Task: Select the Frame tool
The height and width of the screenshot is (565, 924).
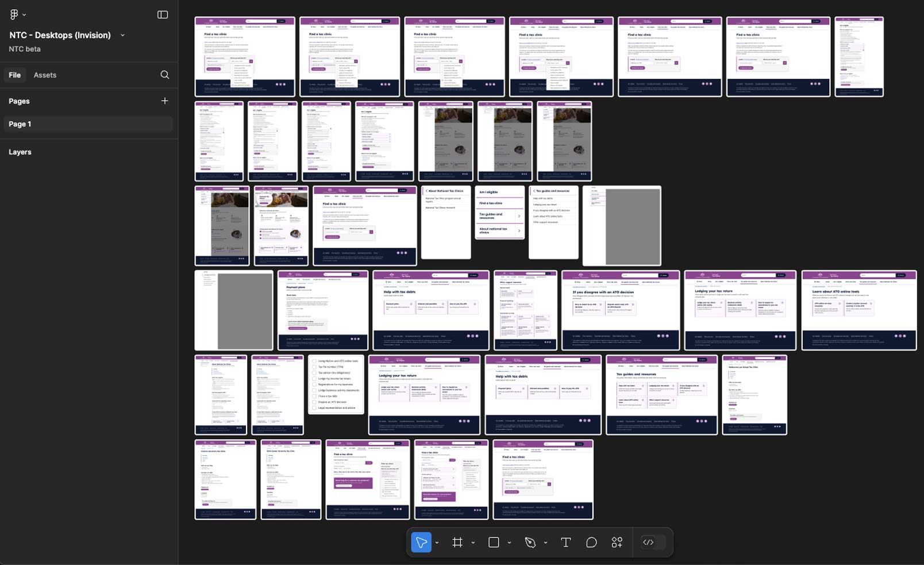Action: [x=457, y=542]
